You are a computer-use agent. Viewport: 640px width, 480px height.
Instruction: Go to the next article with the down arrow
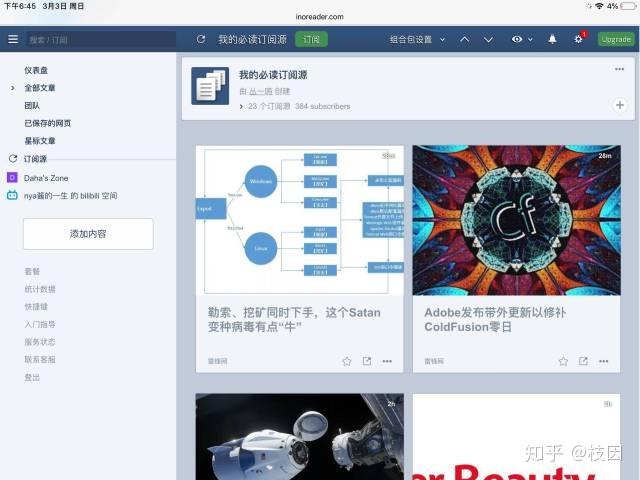488,40
